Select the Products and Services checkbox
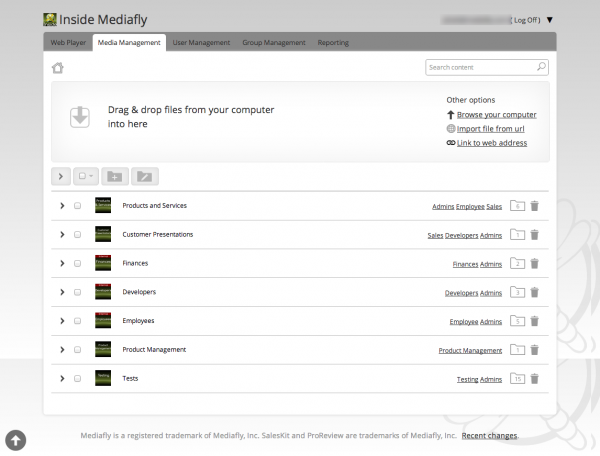 click(77, 206)
